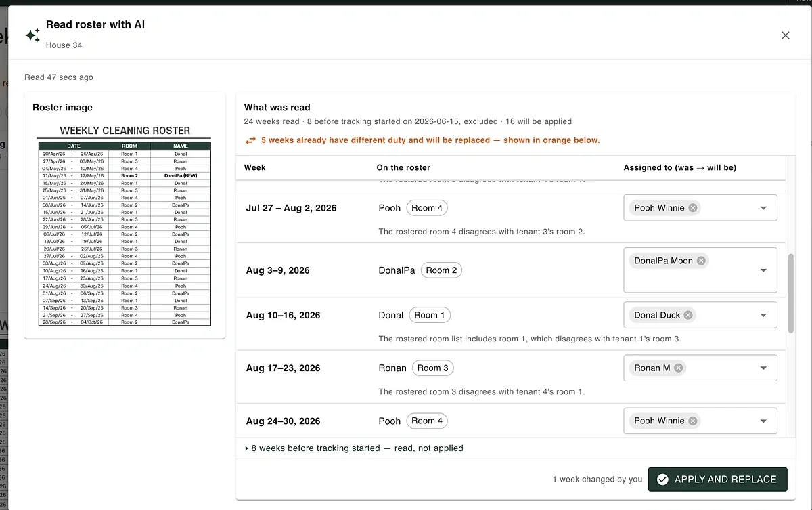Remove the Pooh Winnie chip for Aug 24–30

693,421
